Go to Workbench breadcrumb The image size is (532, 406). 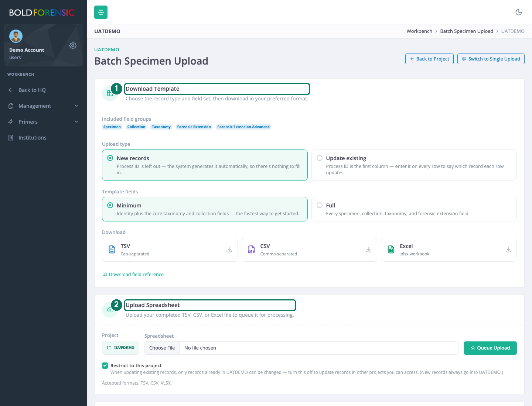pyautogui.click(x=419, y=31)
